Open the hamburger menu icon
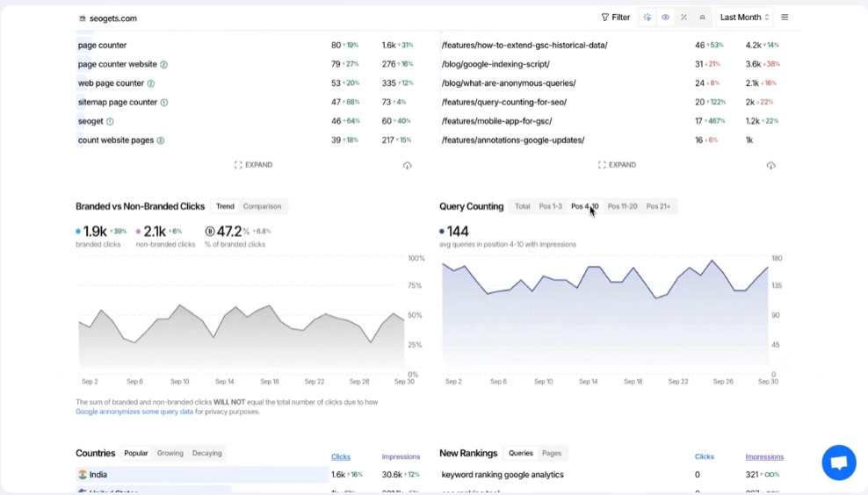This screenshot has height=495, width=868. tap(785, 18)
